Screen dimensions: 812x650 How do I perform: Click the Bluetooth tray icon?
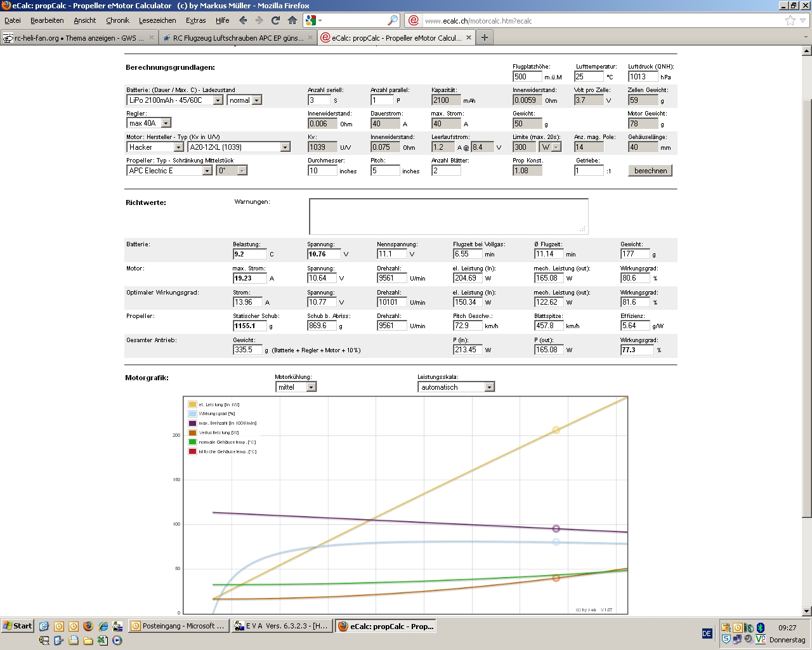pos(761,628)
